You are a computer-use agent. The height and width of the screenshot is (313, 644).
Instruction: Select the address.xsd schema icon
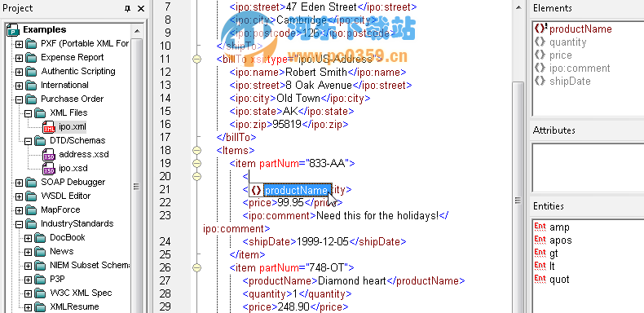point(49,155)
